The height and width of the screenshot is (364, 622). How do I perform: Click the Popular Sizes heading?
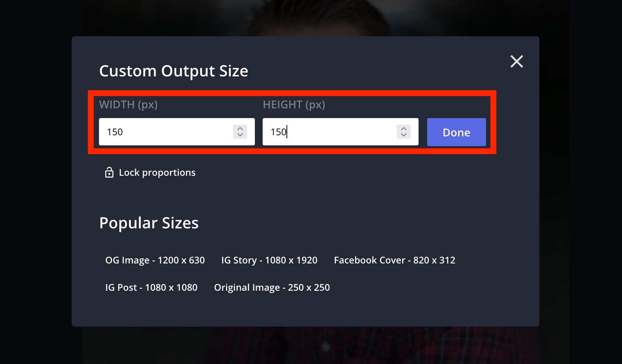click(x=149, y=223)
